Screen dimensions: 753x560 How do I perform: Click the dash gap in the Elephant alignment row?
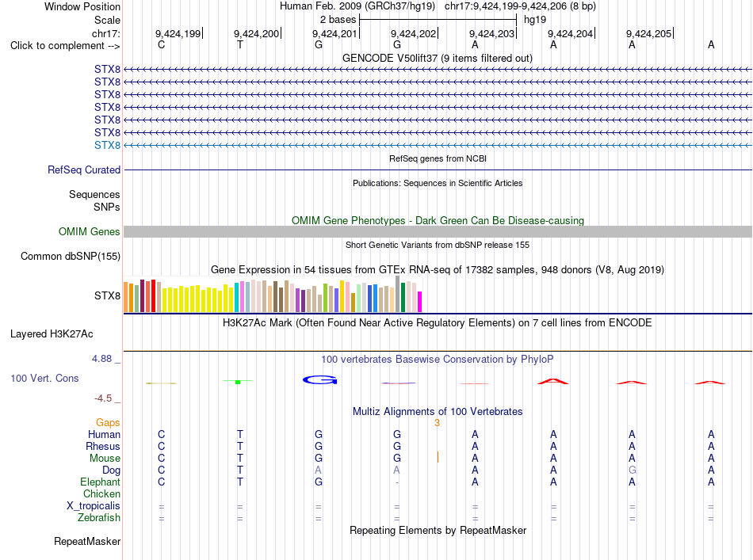[x=397, y=482]
